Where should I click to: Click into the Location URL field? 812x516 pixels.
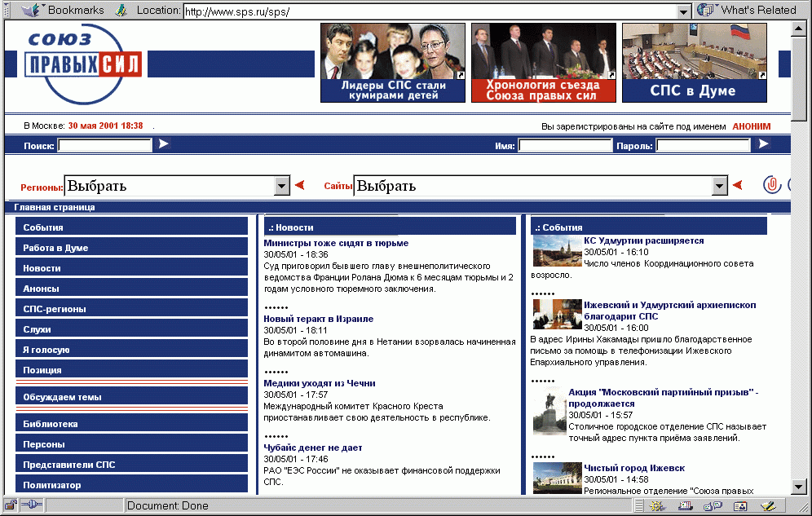coord(430,11)
